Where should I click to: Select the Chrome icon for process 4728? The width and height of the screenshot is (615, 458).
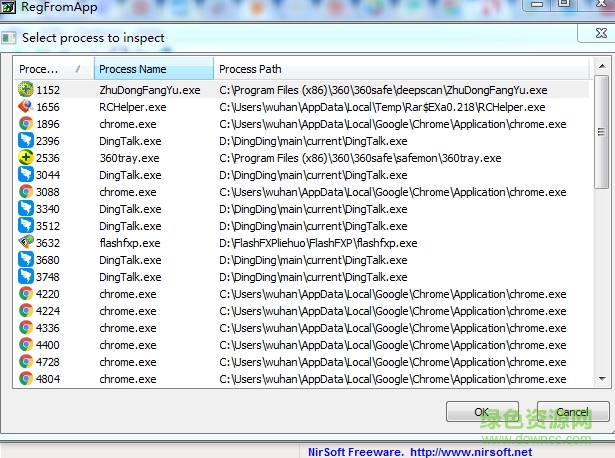coord(25,362)
